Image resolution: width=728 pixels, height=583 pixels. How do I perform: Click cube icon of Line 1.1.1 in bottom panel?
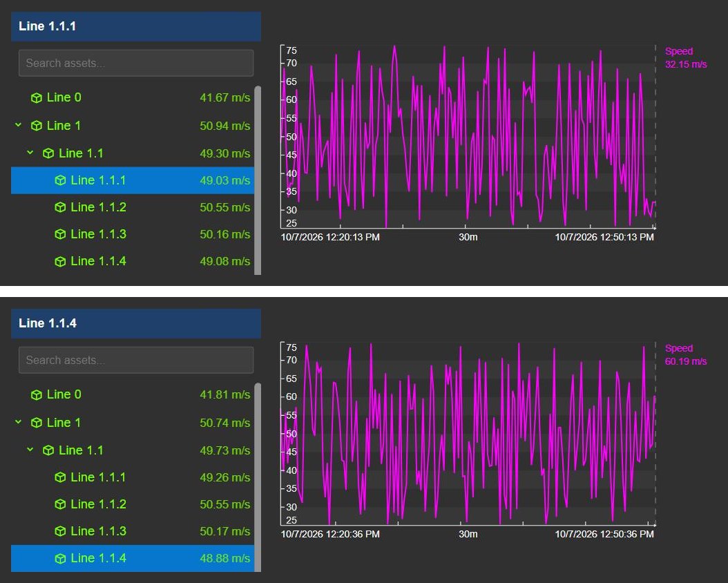point(60,477)
